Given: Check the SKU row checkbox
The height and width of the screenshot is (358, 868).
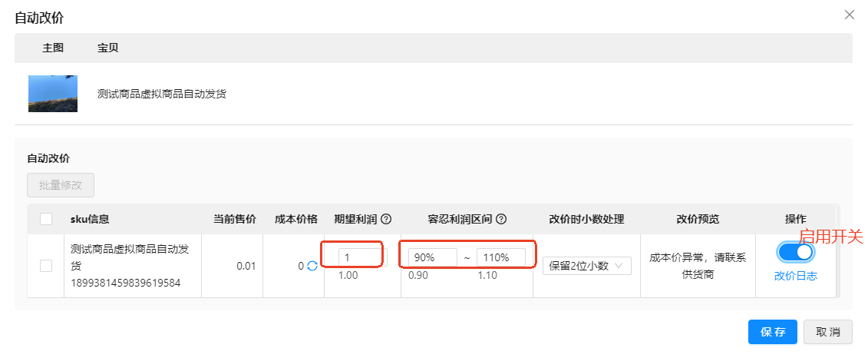Looking at the screenshot, I should point(47,266).
